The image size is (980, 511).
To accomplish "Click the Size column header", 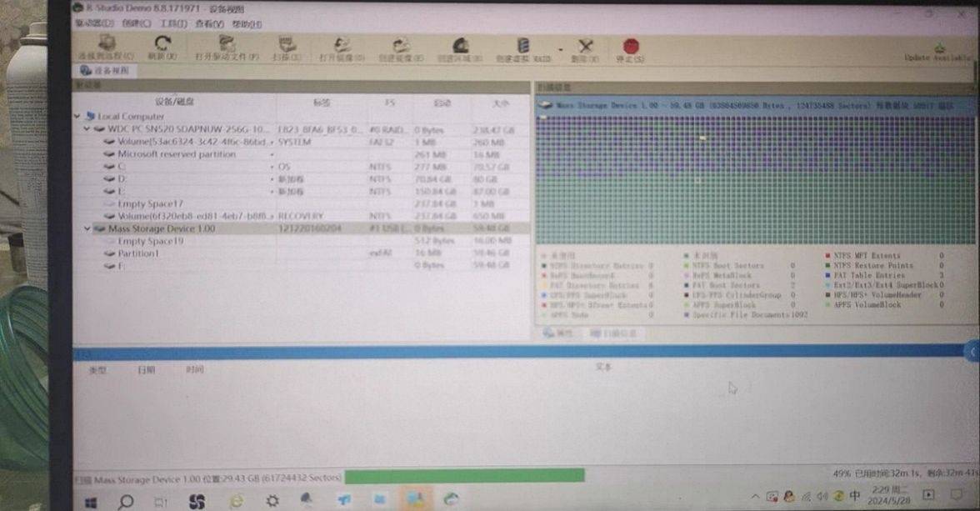I will (501, 103).
